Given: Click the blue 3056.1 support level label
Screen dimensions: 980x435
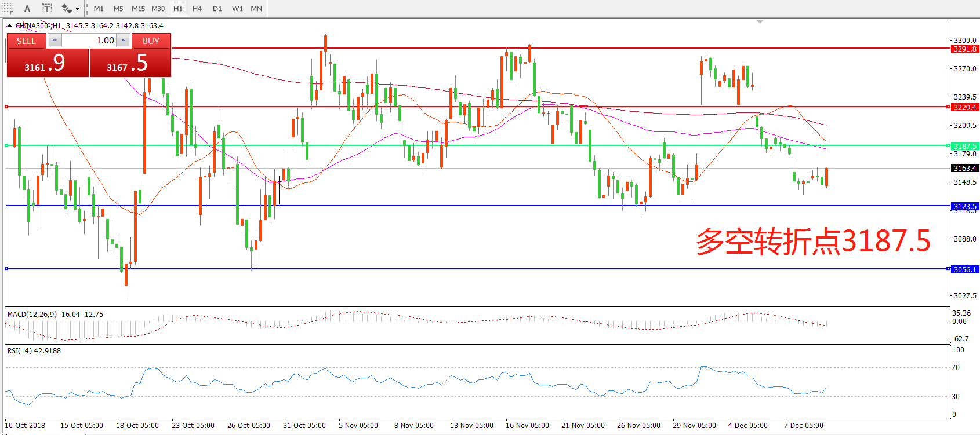Looking at the screenshot, I should coord(965,269).
